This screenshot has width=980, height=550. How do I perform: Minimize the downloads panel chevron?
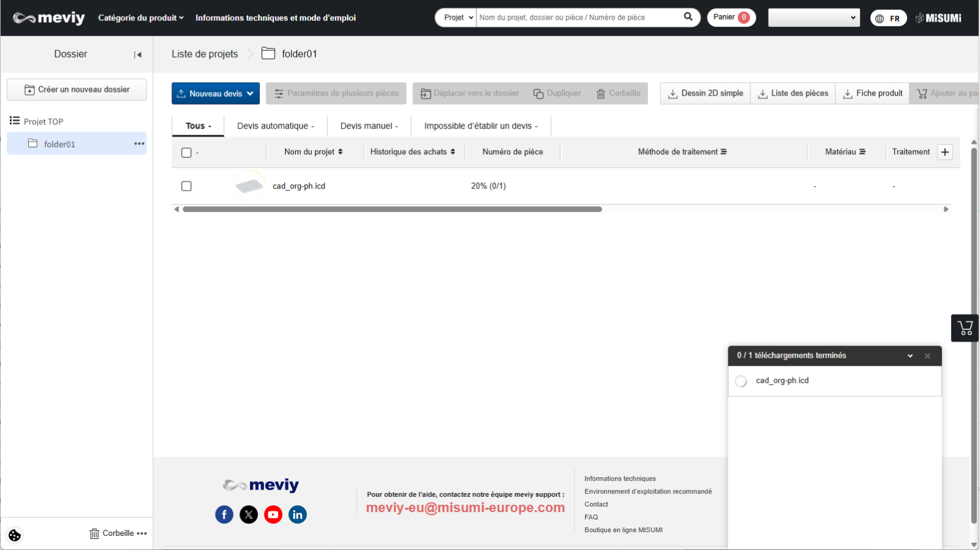tap(910, 356)
